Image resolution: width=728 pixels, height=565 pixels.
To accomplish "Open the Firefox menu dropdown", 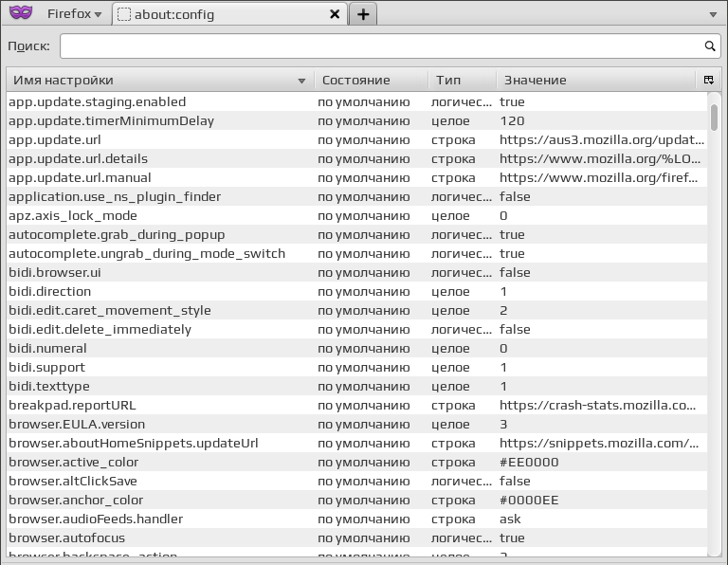I will [x=74, y=14].
